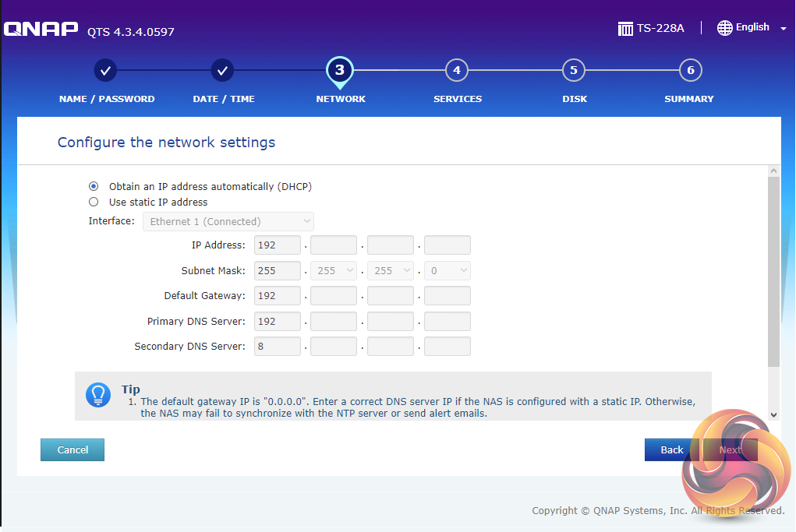Click the QTS 4.3.4.0597 version text
This screenshot has width=796, height=532.
coord(130,32)
